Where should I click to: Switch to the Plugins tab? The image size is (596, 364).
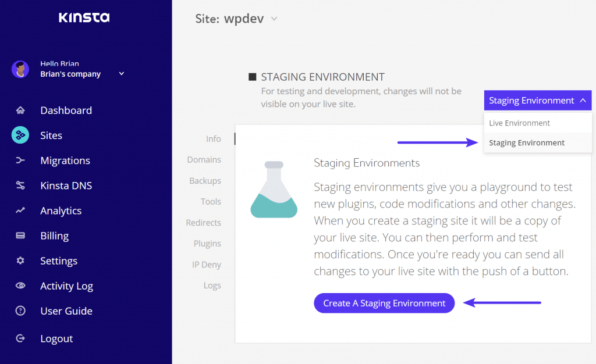click(207, 244)
